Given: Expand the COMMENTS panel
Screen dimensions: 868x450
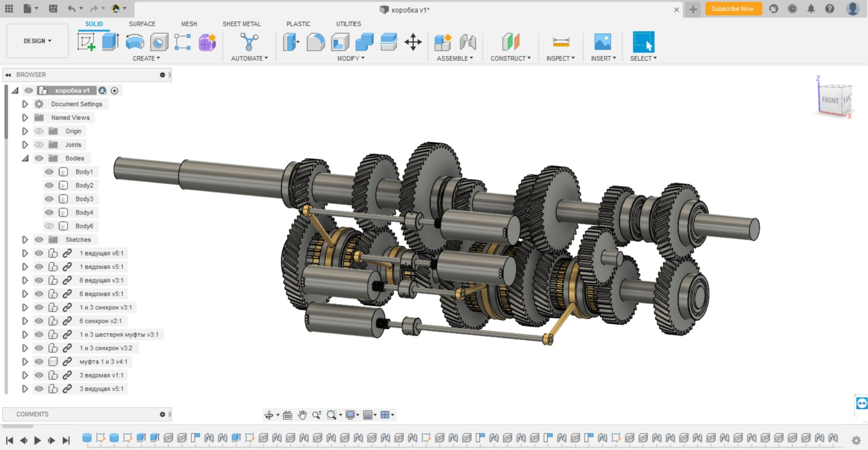Looking at the screenshot, I should 162,414.
